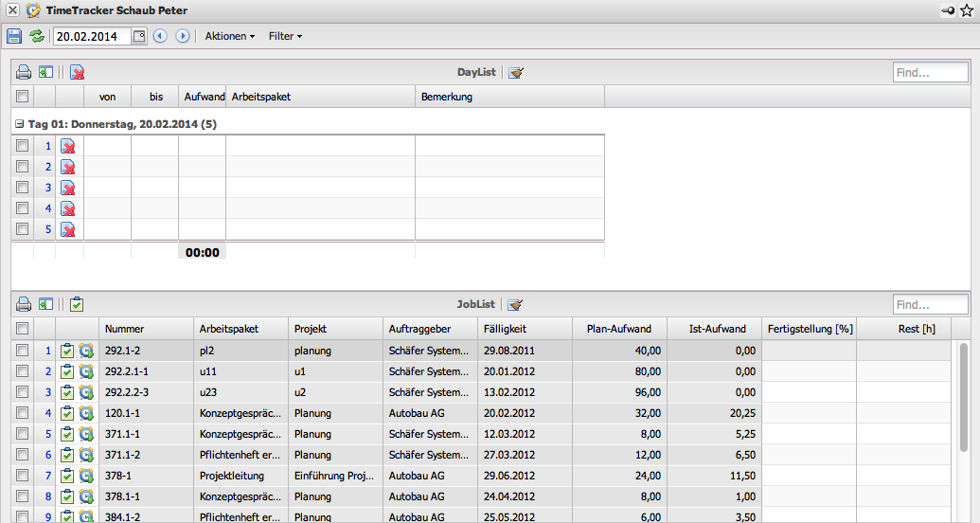Go to previous day arrow

pos(160,36)
